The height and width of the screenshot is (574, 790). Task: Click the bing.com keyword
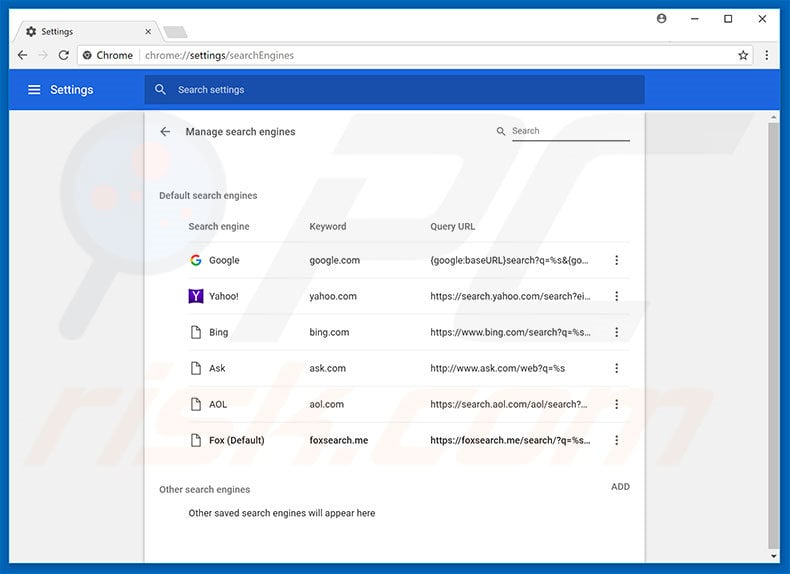(x=329, y=333)
